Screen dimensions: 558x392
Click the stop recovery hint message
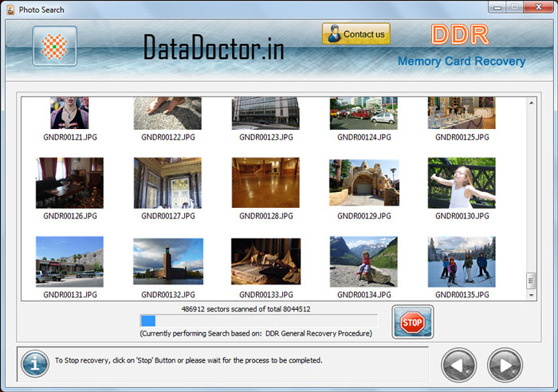pos(189,360)
